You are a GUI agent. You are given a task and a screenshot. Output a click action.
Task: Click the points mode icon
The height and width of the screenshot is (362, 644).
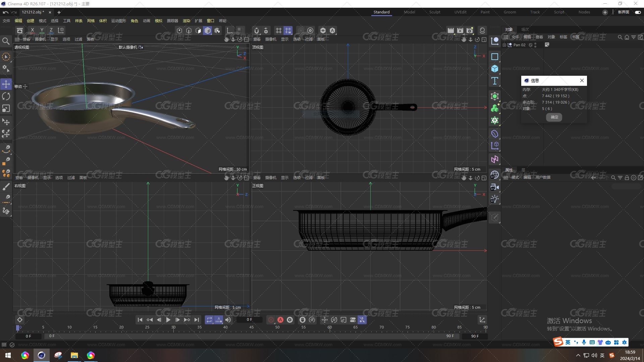(x=179, y=31)
